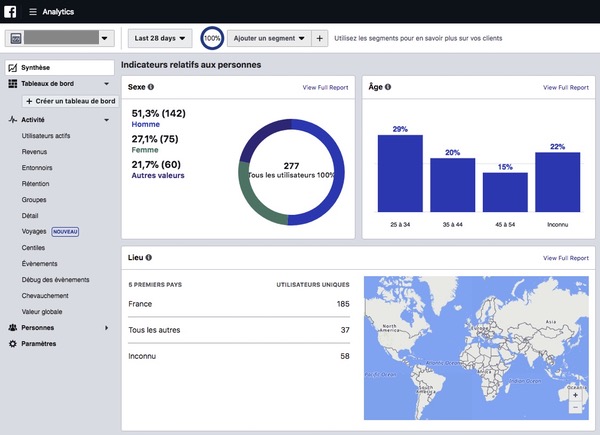Image resolution: width=600 pixels, height=435 pixels.
Task: Open View Full Report for Sexe
Action: 325,88
